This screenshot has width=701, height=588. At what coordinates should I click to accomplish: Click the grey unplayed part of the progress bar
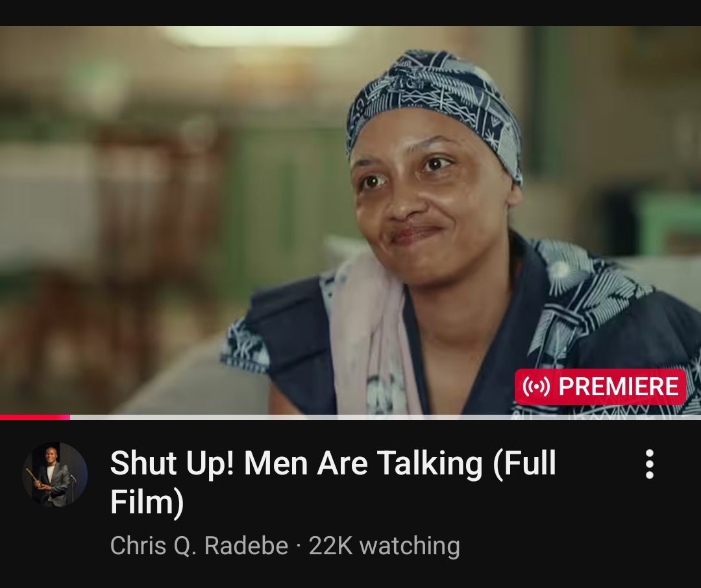coord(386,417)
